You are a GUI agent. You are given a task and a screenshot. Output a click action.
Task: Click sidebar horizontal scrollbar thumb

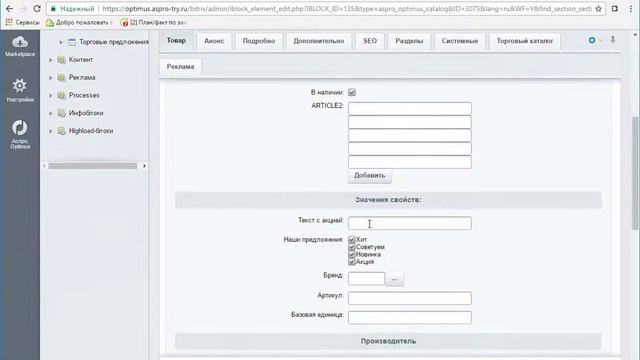click(x=93, y=166)
